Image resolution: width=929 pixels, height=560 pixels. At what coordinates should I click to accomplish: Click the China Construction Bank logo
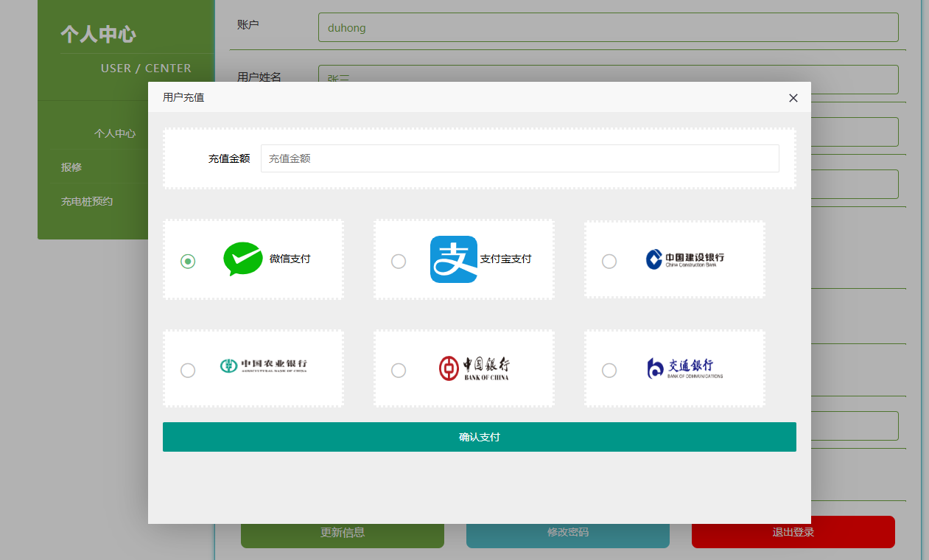point(685,259)
